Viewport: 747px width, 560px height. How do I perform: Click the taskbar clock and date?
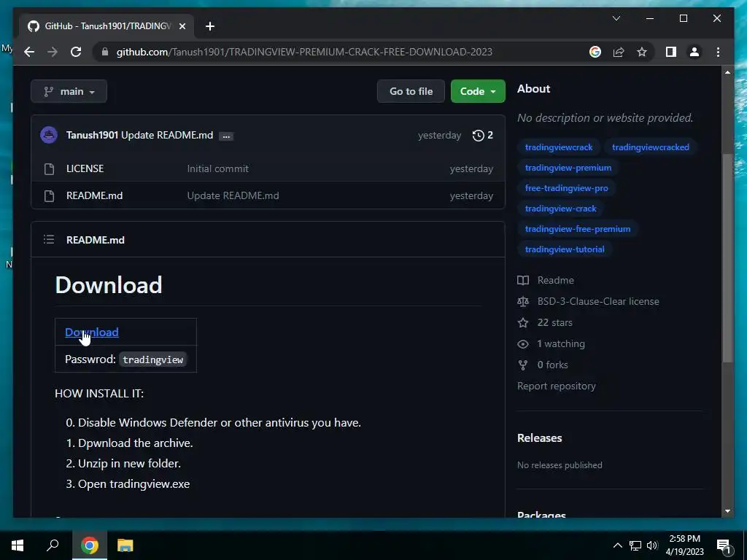coord(684,545)
